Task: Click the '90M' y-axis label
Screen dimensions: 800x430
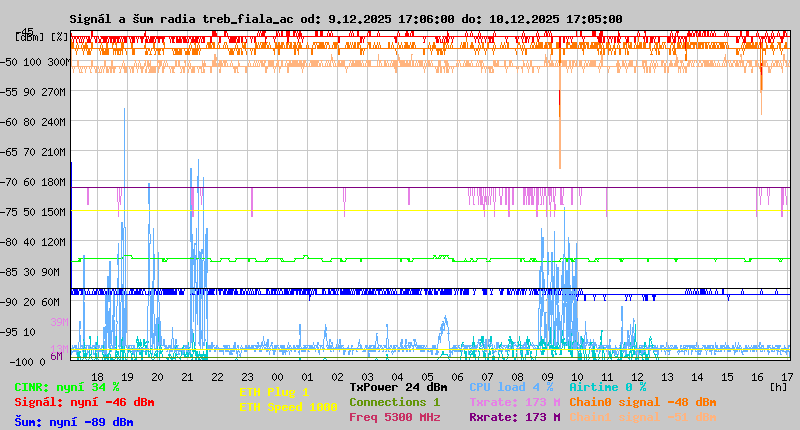Action: (x=51, y=272)
